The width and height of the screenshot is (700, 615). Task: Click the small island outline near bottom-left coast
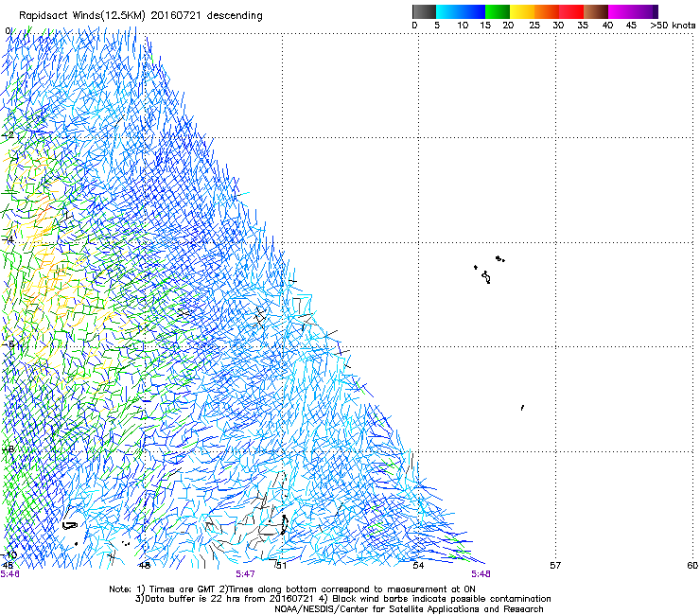(70, 526)
